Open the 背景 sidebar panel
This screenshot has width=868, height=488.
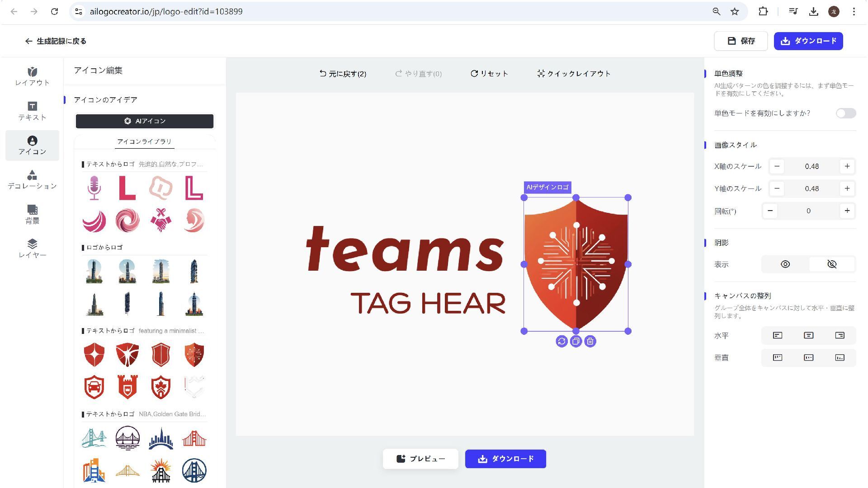click(x=32, y=214)
